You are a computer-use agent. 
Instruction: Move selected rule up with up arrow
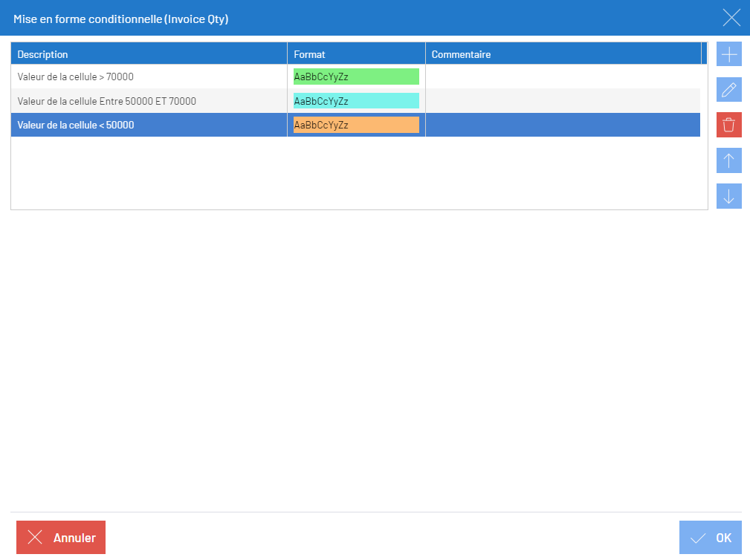pos(728,160)
